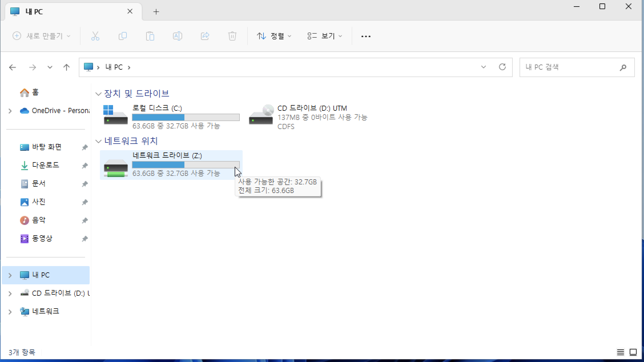Click the Cut scissors icon in the toolbar
This screenshot has width=644, height=362.
click(x=95, y=36)
